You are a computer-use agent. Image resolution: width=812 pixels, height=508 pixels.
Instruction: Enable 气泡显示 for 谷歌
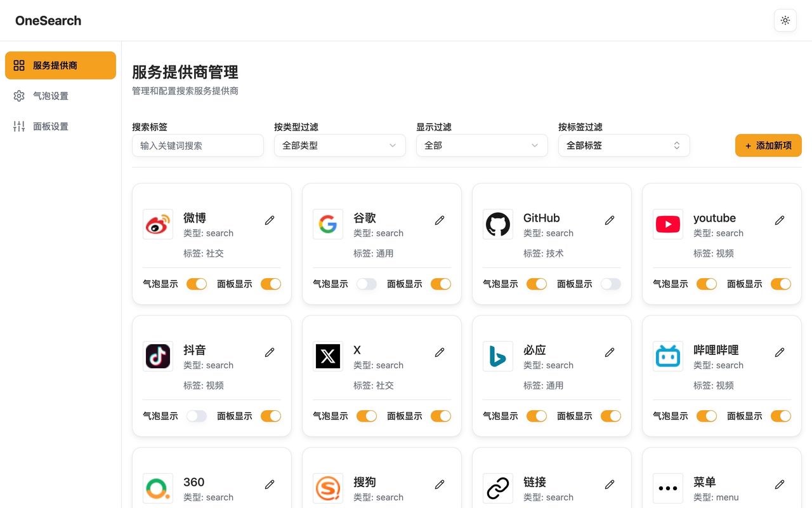click(x=367, y=284)
